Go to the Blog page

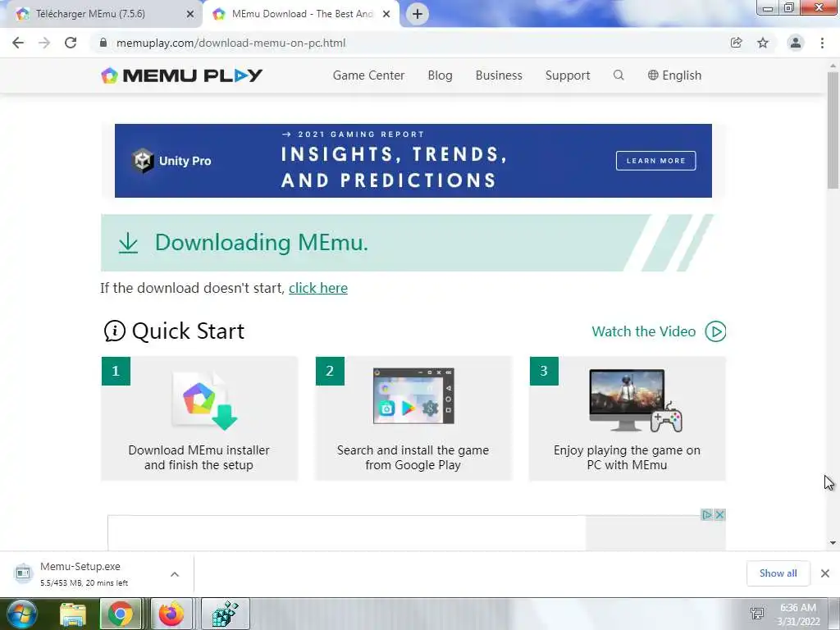coord(440,75)
